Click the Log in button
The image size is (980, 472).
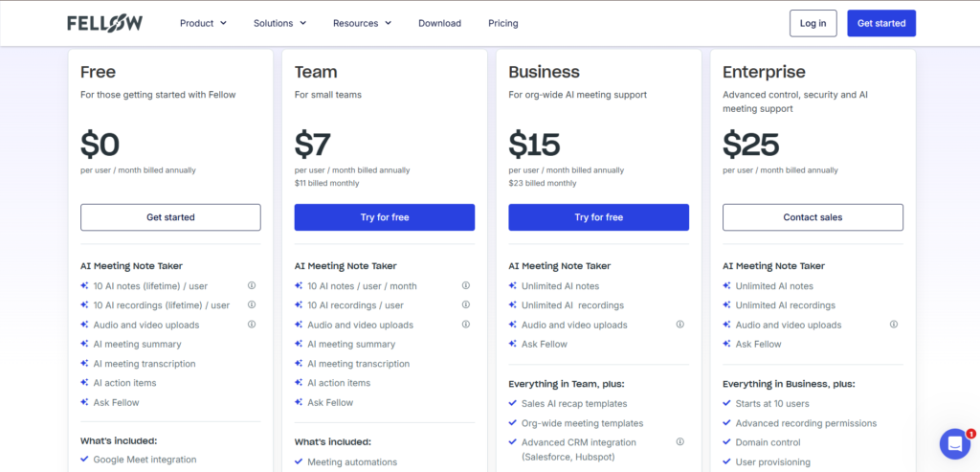tap(813, 23)
